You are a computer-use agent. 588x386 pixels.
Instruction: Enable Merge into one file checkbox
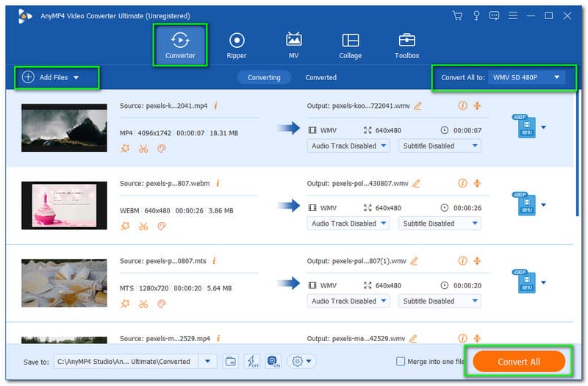click(401, 361)
